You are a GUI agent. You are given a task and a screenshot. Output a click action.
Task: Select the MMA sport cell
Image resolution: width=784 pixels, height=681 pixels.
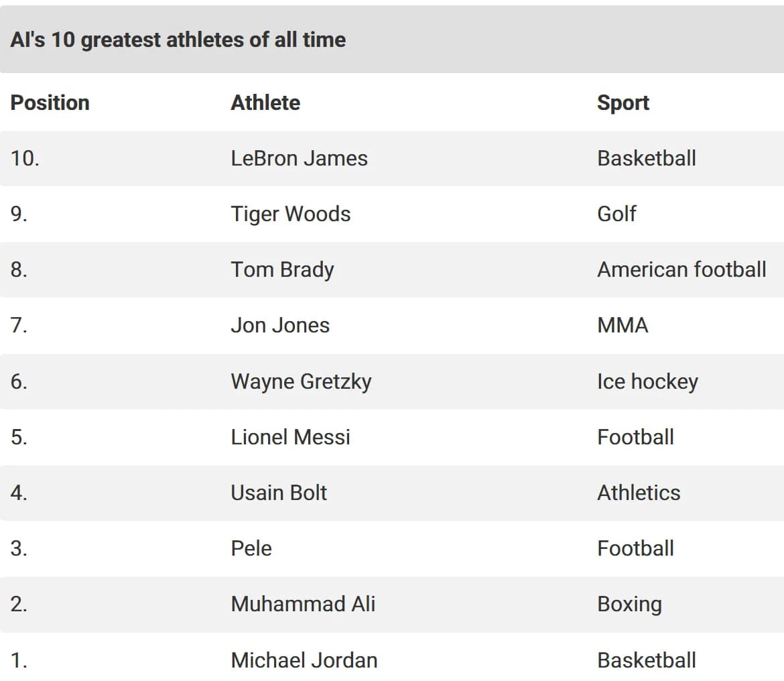click(623, 326)
